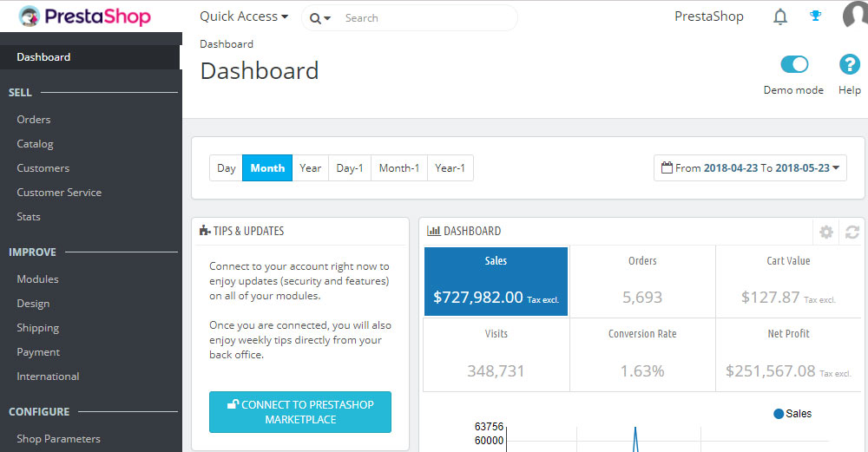Open the date range picker dropdown
This screenshot has width=868, height=452.
pos(750,167)
